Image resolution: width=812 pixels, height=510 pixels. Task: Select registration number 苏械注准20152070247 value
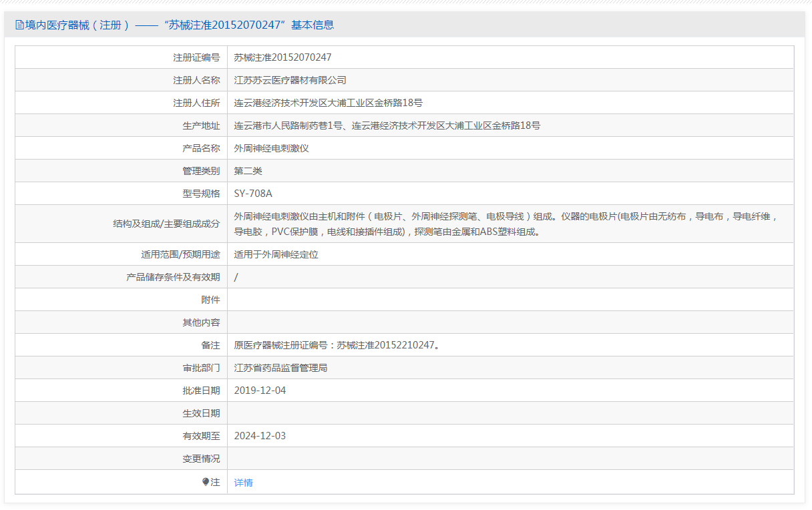click(283, 57)
